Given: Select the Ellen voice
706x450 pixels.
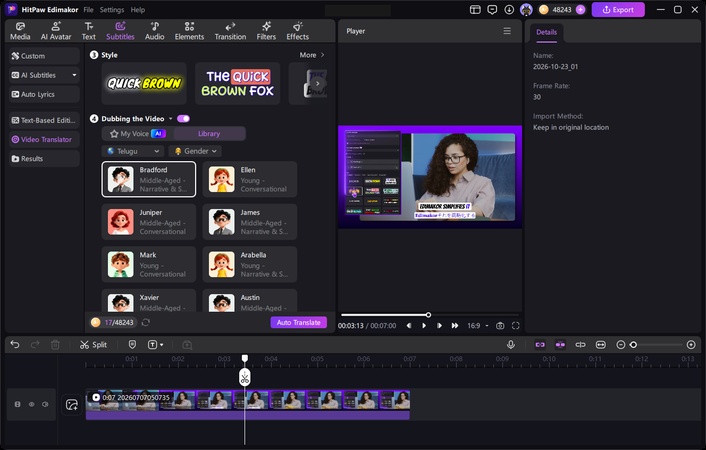Looking at the screenshot, I should (250, 179).
